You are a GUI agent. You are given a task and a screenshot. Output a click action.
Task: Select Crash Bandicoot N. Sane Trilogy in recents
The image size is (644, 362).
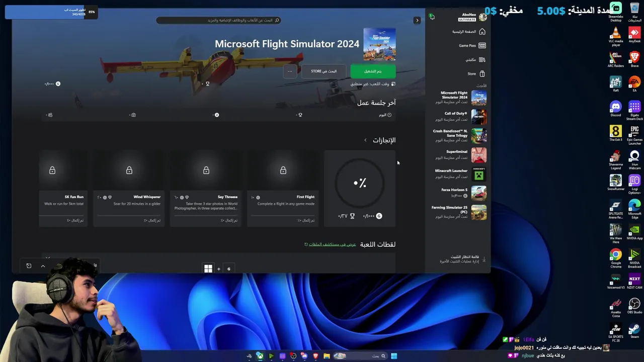coord(459,135)
